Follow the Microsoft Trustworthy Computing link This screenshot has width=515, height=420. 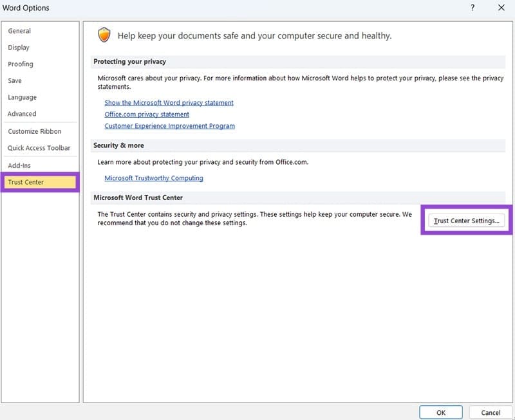point(154,178)
